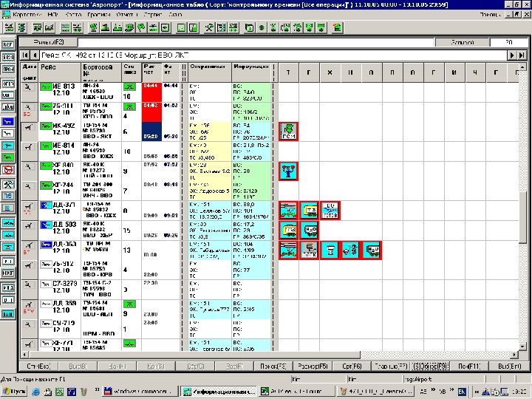Switch to Windows Commander taskbar item

pos(140,392)
